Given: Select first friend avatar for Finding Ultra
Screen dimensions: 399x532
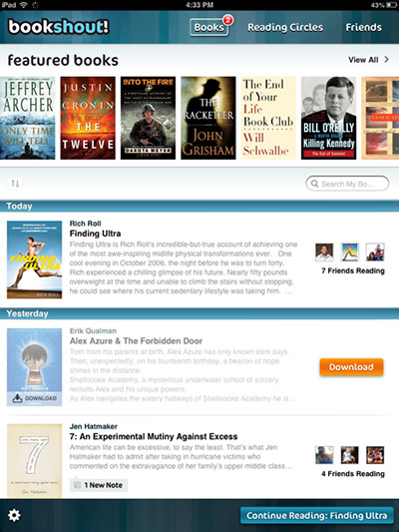Looking at the screenshot, I should click(324, 253).
